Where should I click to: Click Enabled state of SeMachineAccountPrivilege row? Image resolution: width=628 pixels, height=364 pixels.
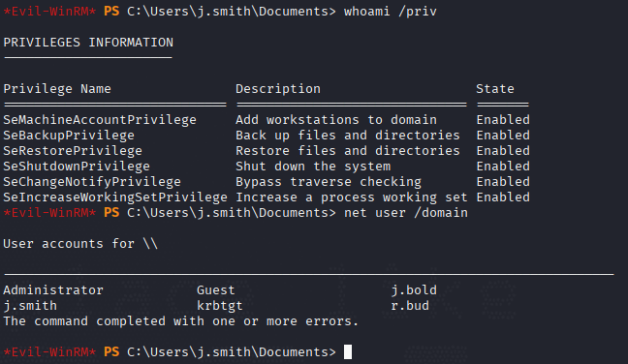coord(503,120)
